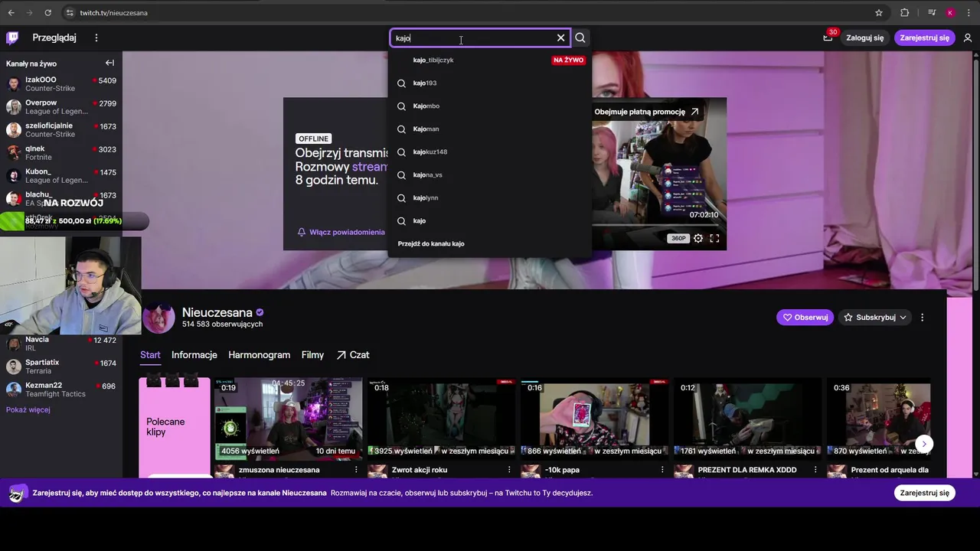The image size is (980, 551).
Task: Open options for PREZENT DLA REMKA XDDD clip
Action: (x=815, y=470)
